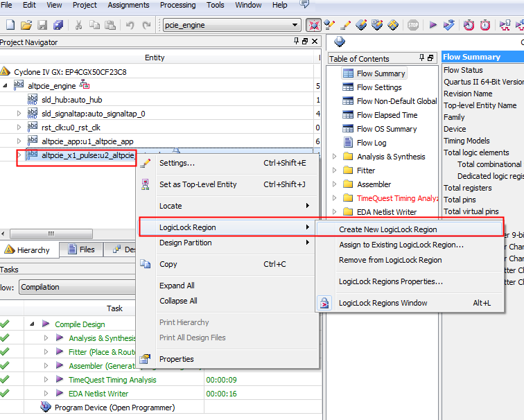The image size is (524, 420).
Task: Click the yellow pencil toolbar icon
Action: point(345,25)
